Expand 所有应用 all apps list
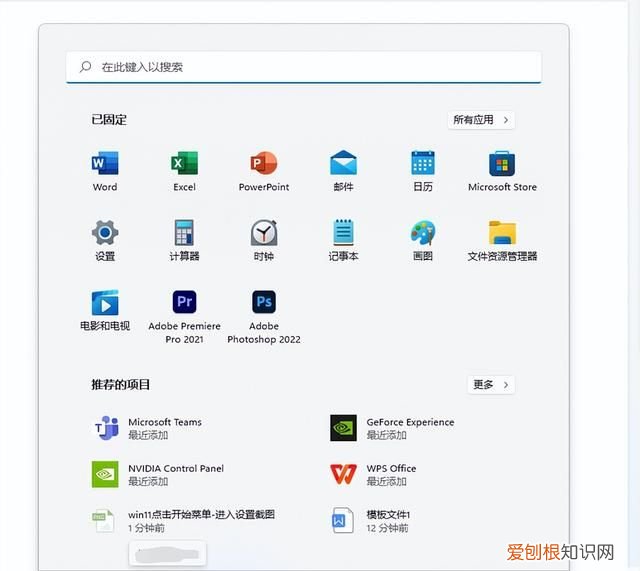Screen dimensions: 640x571 [481, 120]
